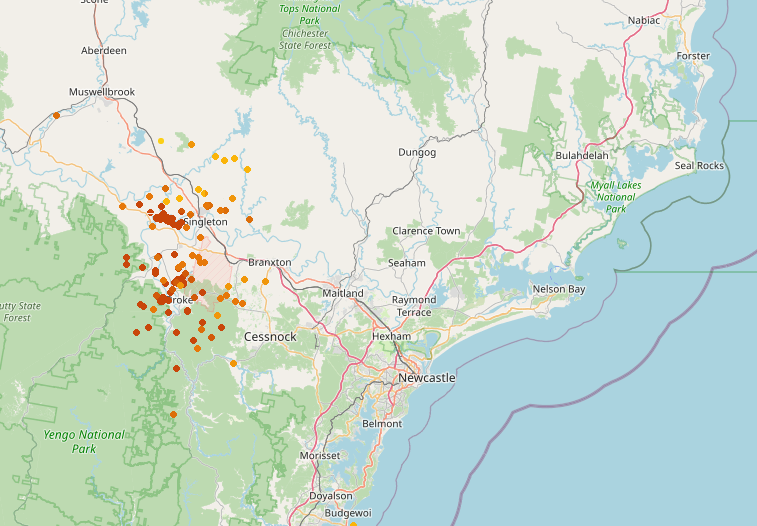
Task: Click the Hexham label
Action: tap(392, 336)
